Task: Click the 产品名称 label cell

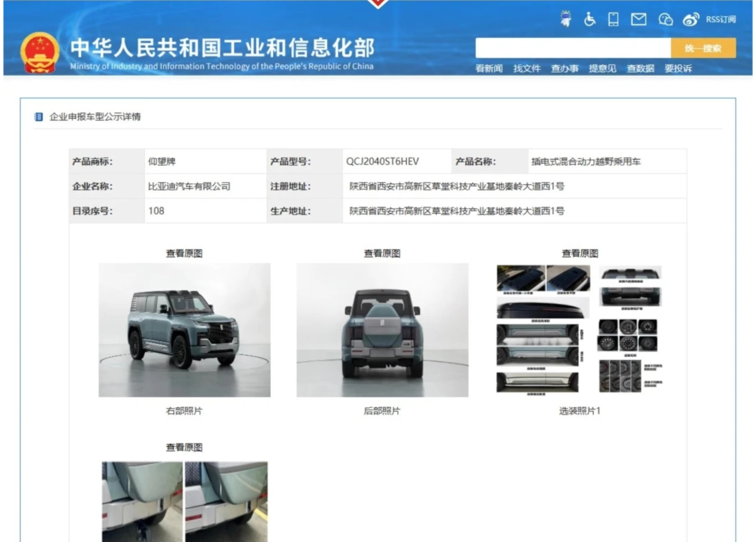Action: [490, 162]
